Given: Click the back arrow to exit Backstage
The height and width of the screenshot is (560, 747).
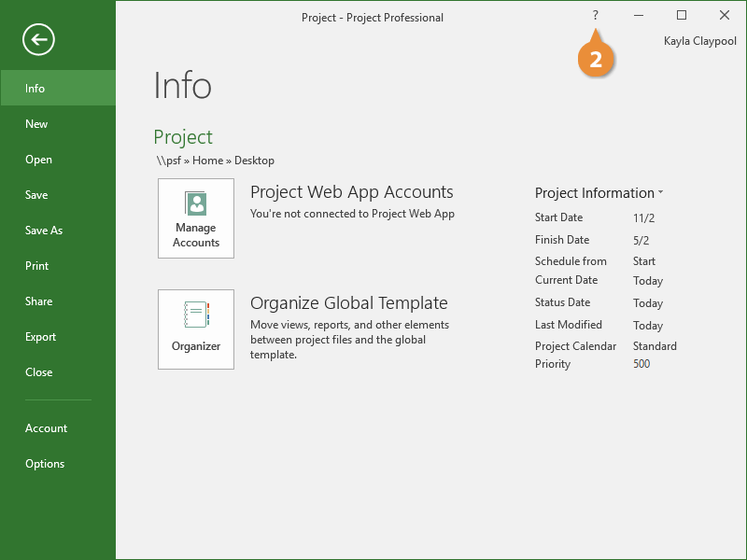Looking at the screenshot, I should tap(39, 39).
